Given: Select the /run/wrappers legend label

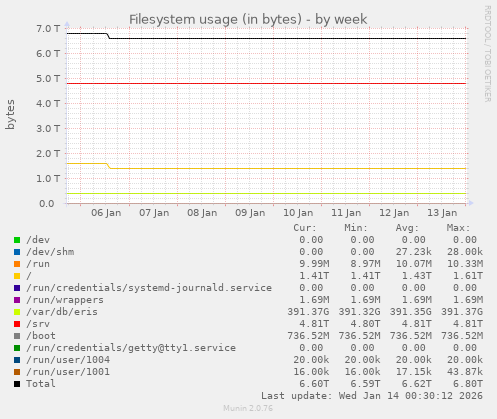Looking at the screenshot, I should [65, 300].
